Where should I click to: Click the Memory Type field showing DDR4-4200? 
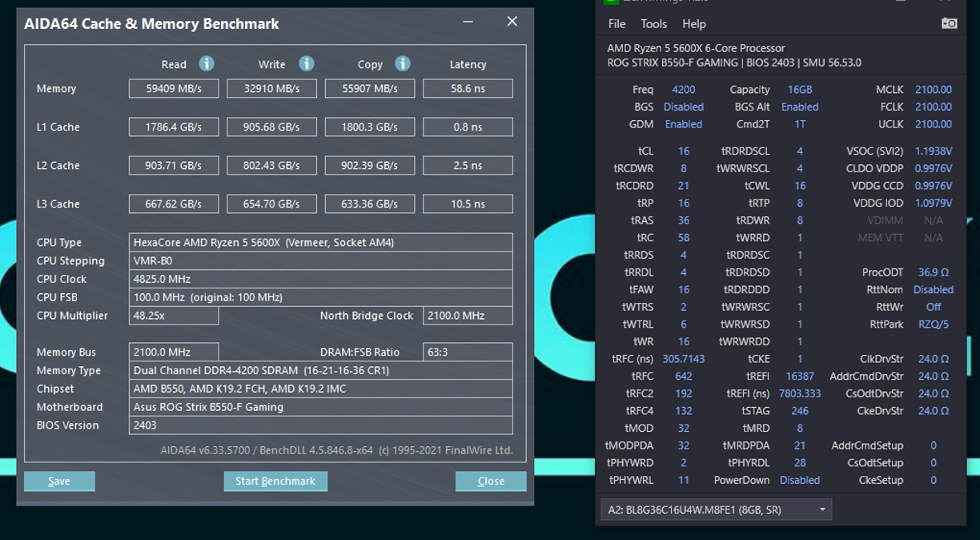[x=320, y=371]
